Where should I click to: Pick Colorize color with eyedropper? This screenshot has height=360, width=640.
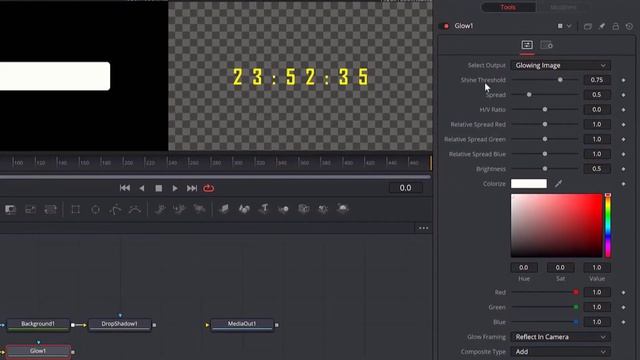(x=558, y=184)
